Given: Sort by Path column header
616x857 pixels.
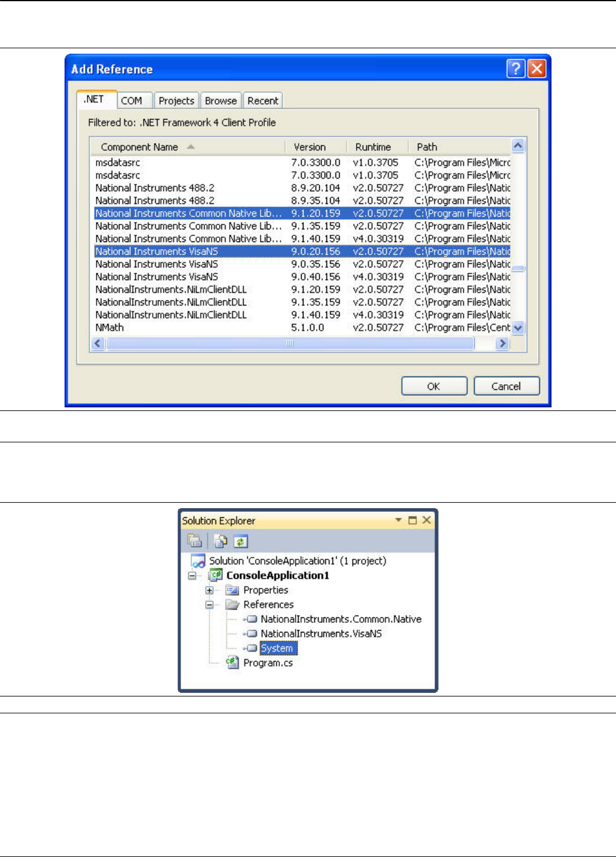Looking at the screenshot, I should coord(460,147).
